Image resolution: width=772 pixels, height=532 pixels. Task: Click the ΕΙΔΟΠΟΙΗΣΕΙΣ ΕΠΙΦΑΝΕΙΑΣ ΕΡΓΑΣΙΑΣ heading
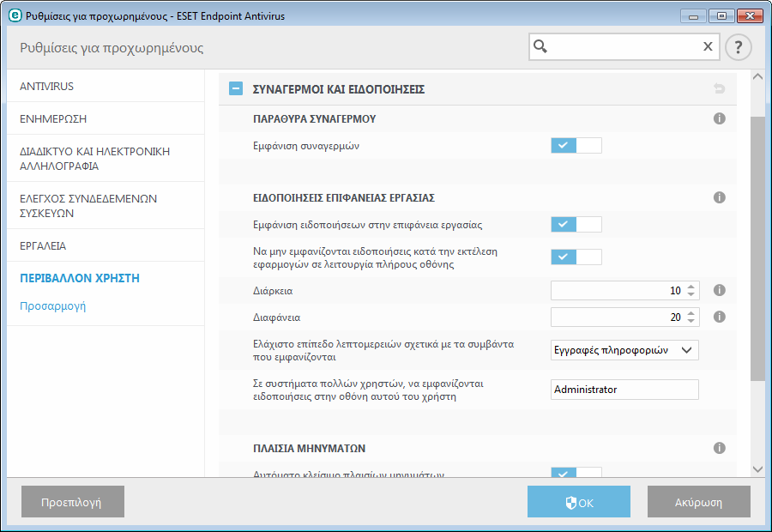pos(344,197)
